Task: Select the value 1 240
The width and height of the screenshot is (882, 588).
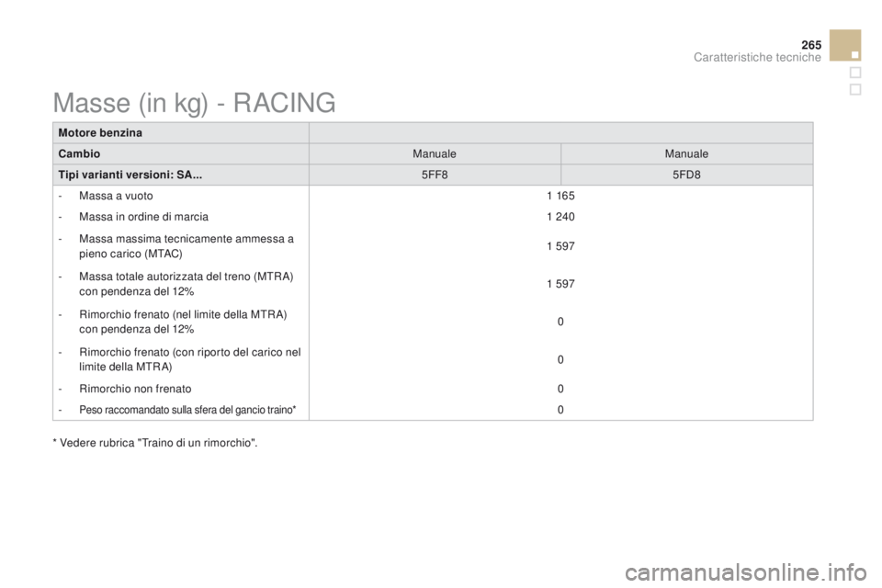Action: pos(560,217)
